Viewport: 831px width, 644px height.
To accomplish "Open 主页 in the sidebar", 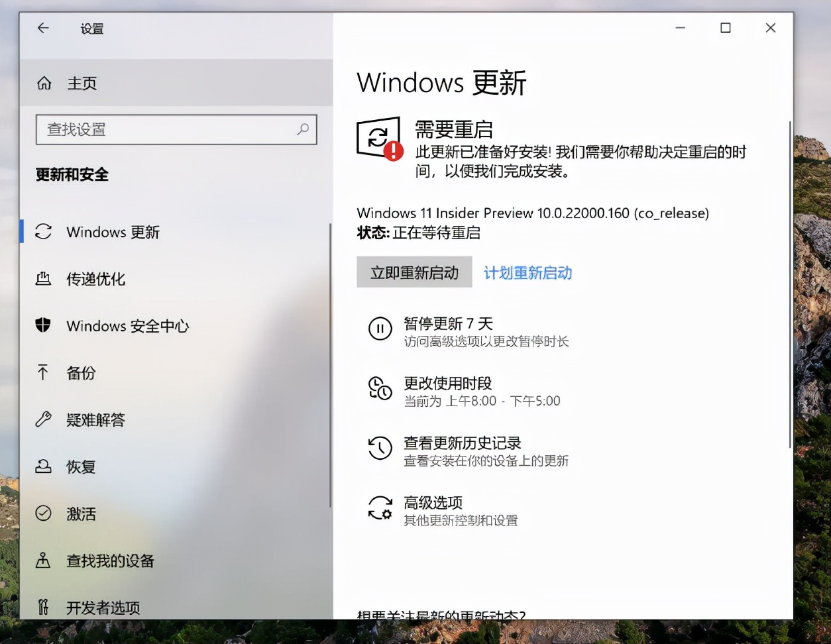I will (x=176, y=83).
